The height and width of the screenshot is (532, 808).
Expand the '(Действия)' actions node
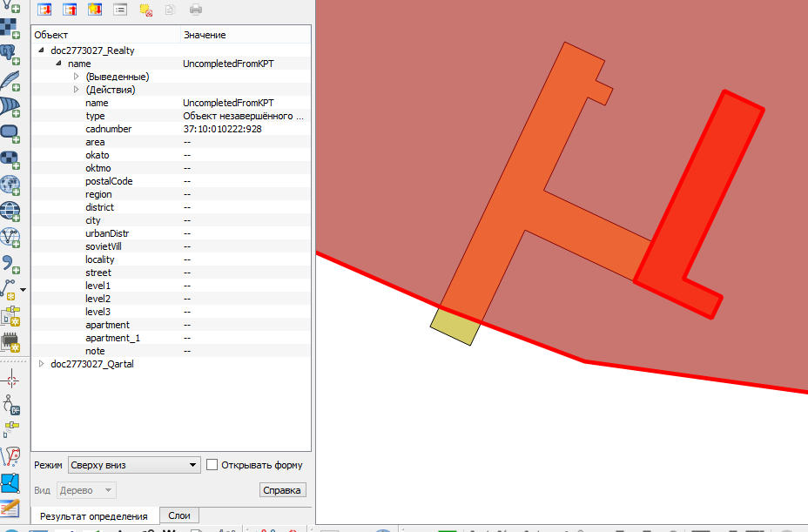(x=76, y=90)
